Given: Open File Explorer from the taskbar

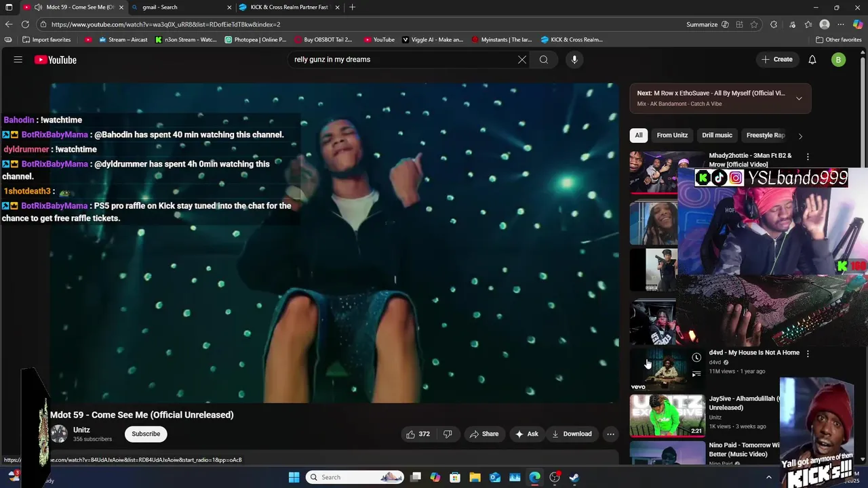Looking at the screenshot, I should pyautogui.click(x=475, y=477).
